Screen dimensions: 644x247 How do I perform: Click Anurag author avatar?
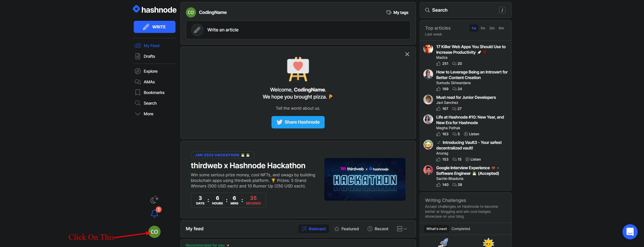(428, 145)
